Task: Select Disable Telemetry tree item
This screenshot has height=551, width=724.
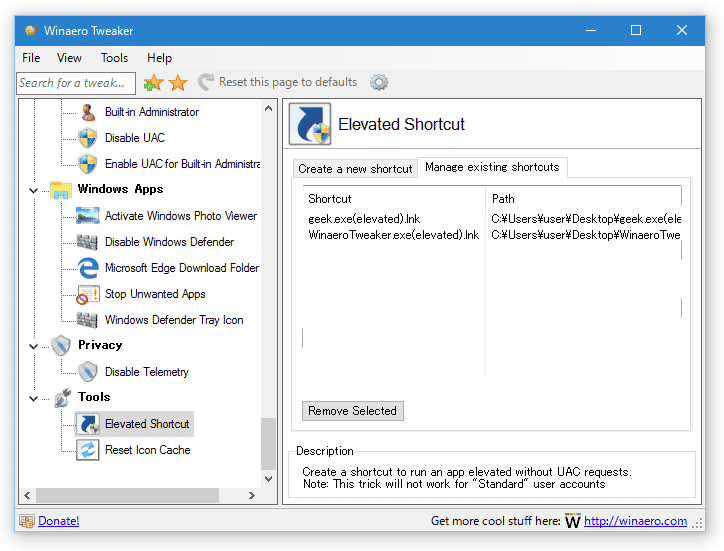Action: [x=147, y=372]
